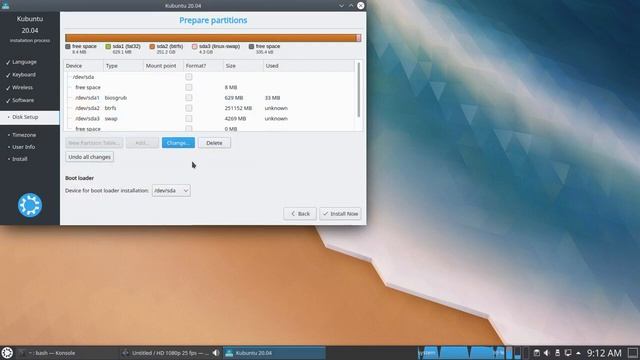Screen dimensions: 640x360
Task: Sort by the Mount point column header
Action: click(x=163, y=66)
